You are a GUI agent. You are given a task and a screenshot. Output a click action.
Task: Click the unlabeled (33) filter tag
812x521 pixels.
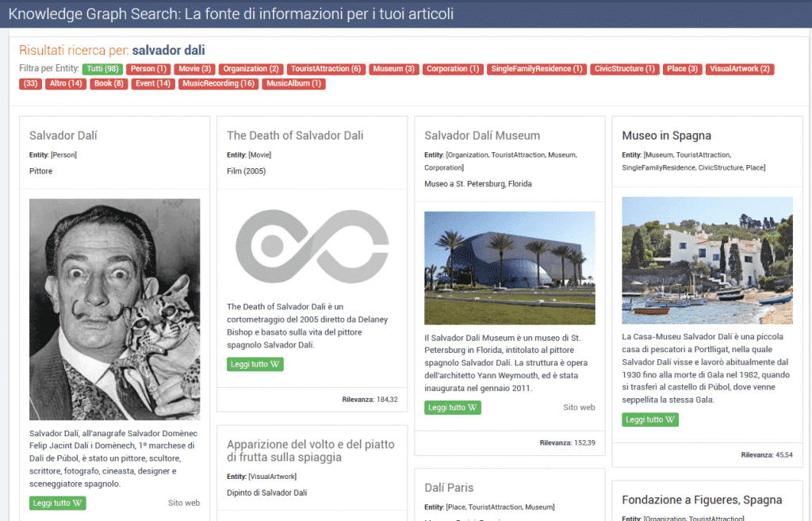[x=31, y=83]
